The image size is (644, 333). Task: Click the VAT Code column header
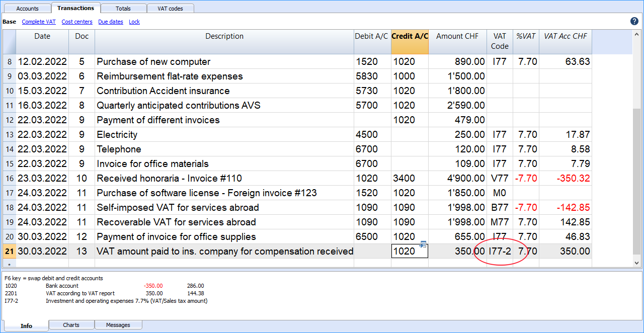[x=500, y=42]
